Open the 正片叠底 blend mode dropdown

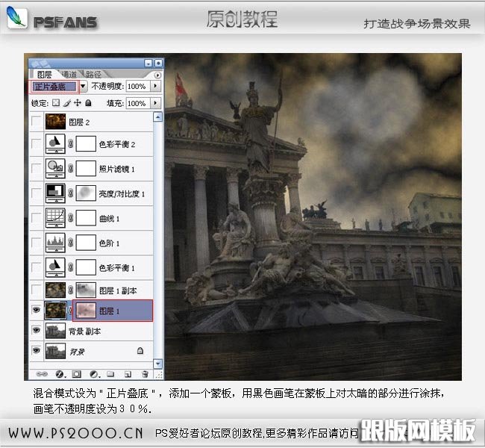point(83,87)
